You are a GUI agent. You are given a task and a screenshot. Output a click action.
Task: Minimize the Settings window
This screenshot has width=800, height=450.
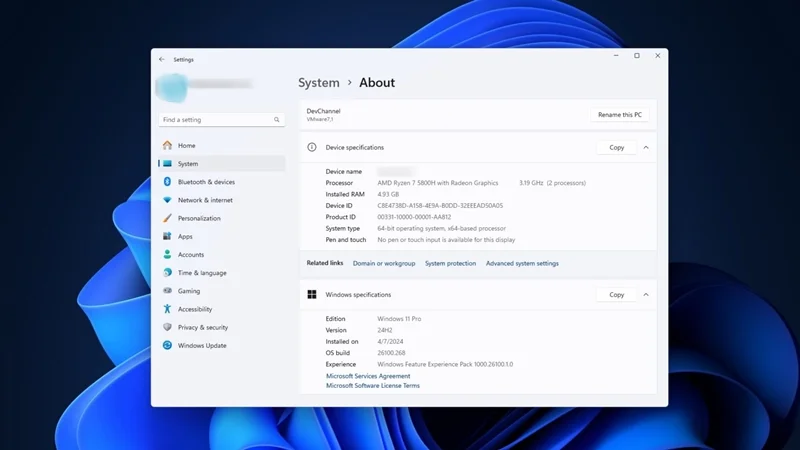(x=616, y=56)
